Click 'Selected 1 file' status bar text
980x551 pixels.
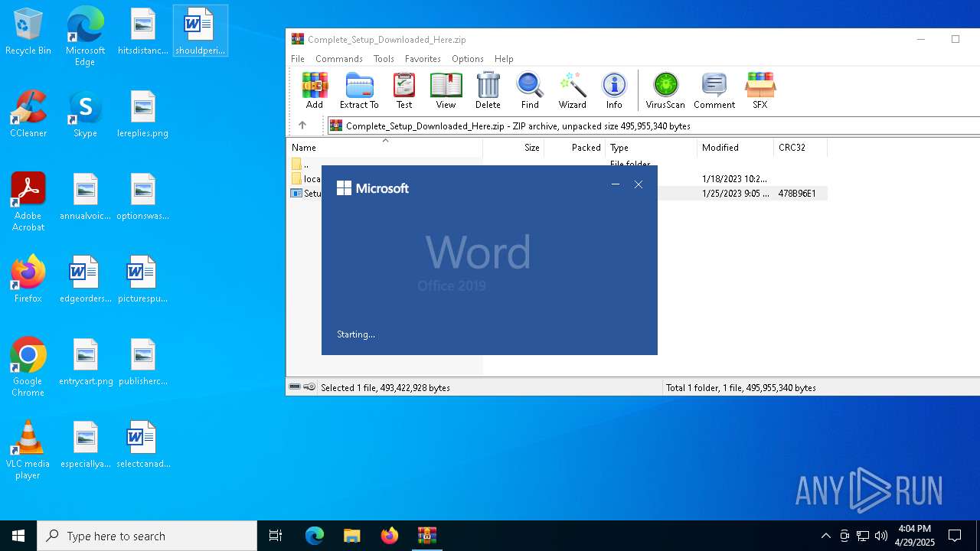[385, 388]
